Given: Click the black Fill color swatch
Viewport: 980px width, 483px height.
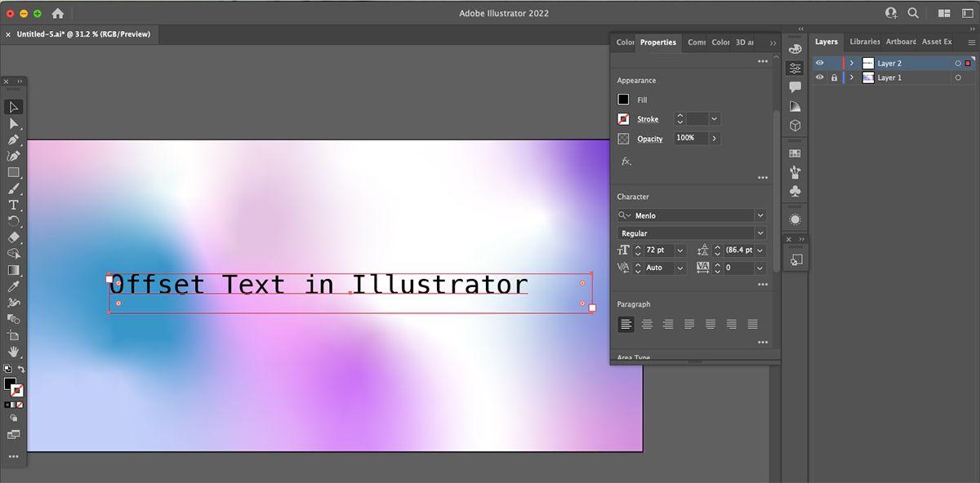Looking at the screenshot, I should coord(623,100).
